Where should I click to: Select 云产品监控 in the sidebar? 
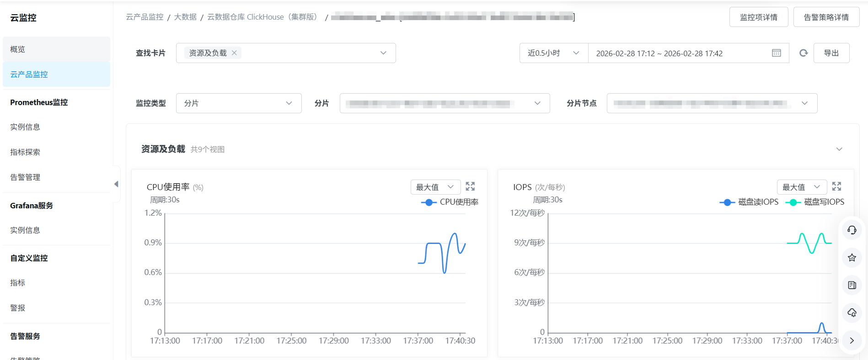point(29,74)
